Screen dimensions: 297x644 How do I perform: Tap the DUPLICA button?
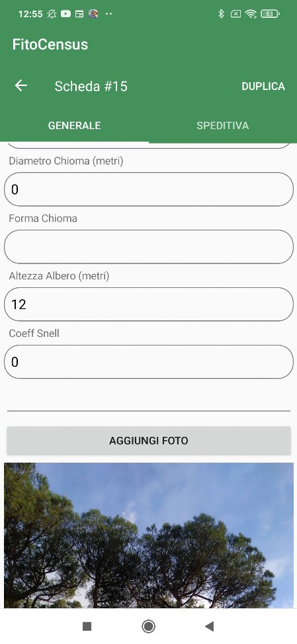click(263, 86)
